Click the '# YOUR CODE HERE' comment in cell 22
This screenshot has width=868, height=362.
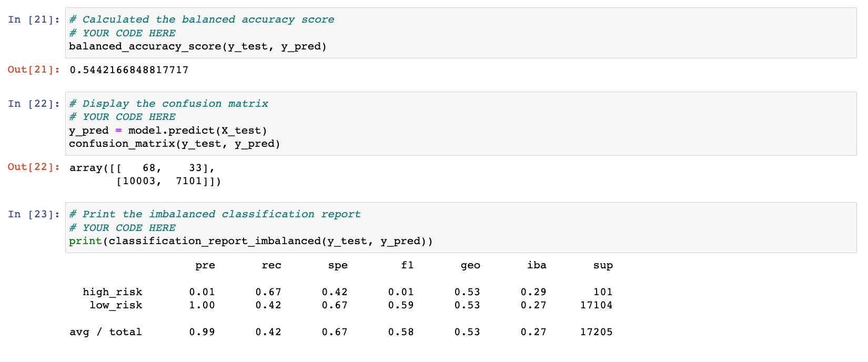[x=123, y=117]
